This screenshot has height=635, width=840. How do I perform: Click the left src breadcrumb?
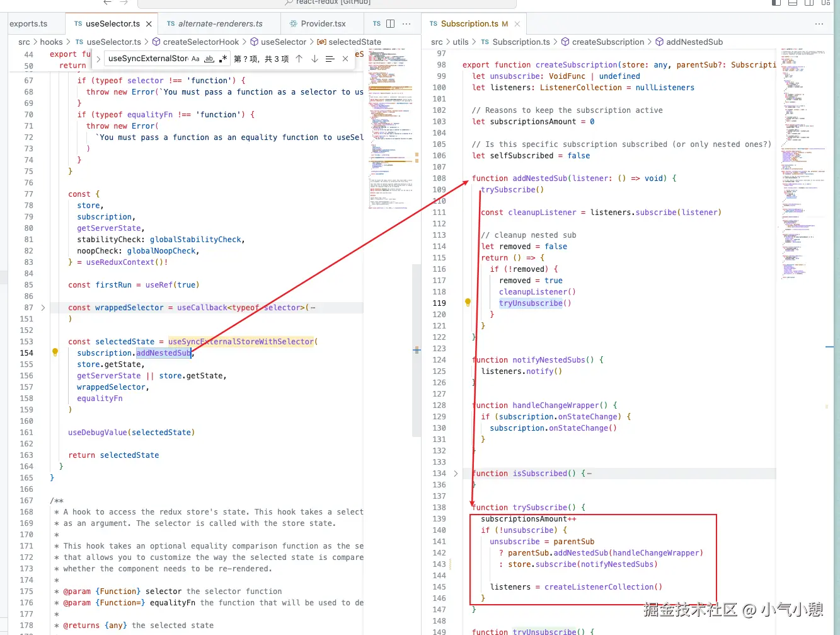24,42
